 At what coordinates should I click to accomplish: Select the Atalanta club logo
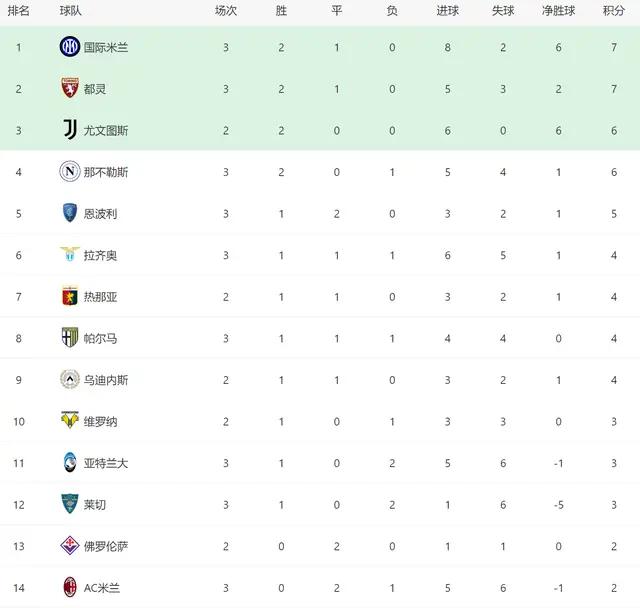coord(70,462)
